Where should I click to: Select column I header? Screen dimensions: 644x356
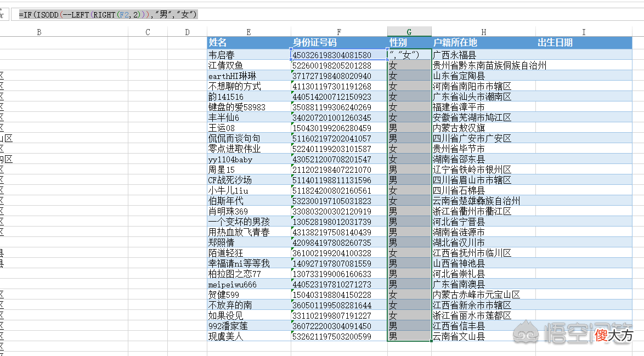pyautogui.click(x=584, y=32)
